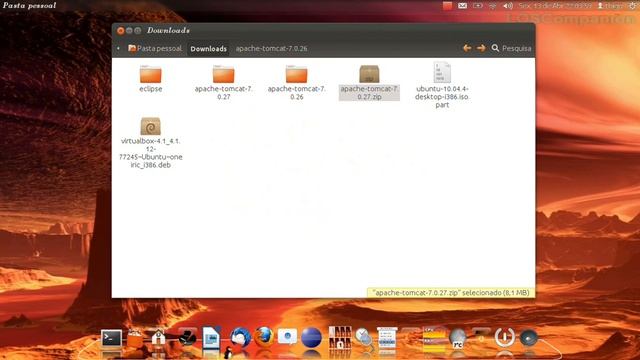
Task: Click the 'apache-tomcat-7.0.27.zip' file name label
Action: pos(369,93)
